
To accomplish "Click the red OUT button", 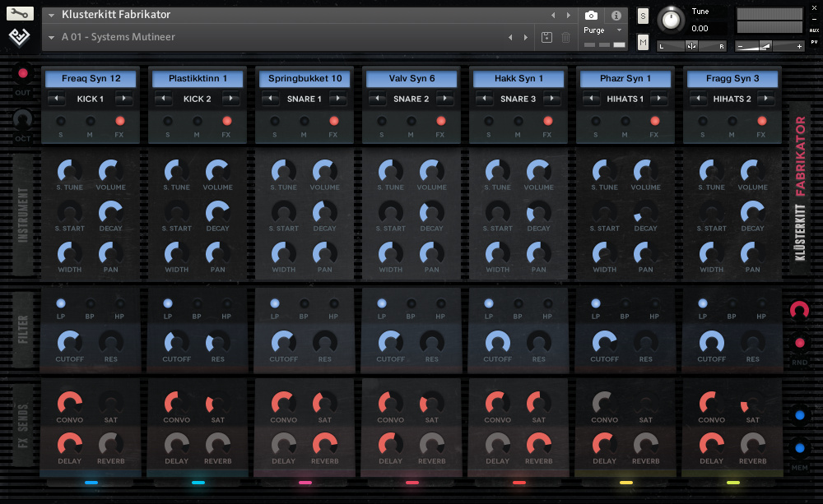I will click(x=22, y=73).
